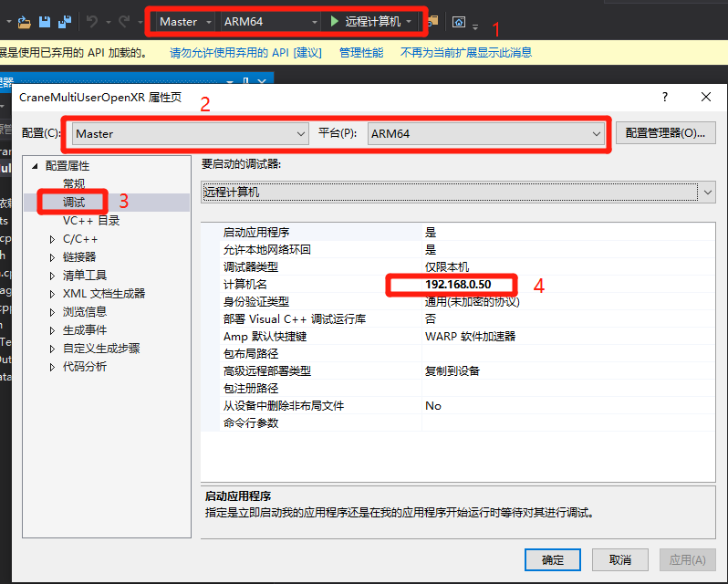Open the 要启动的调试器 dropdown
Screen dimensions: 728x584
[458, 193]
